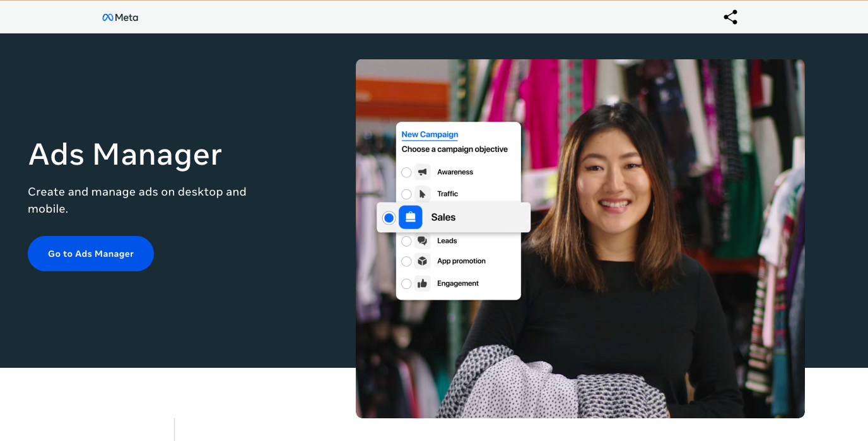
Task: Click the New Campaign tab label
Action: [430, 134]
